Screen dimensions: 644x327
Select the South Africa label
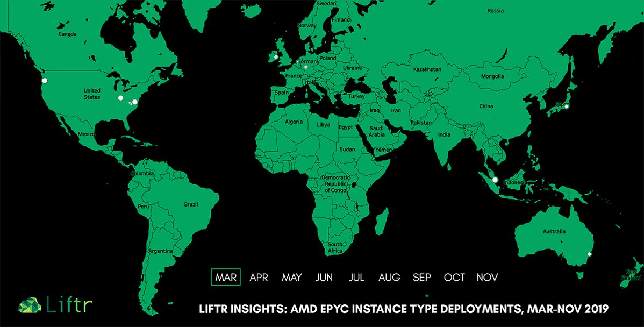[335, 247]
